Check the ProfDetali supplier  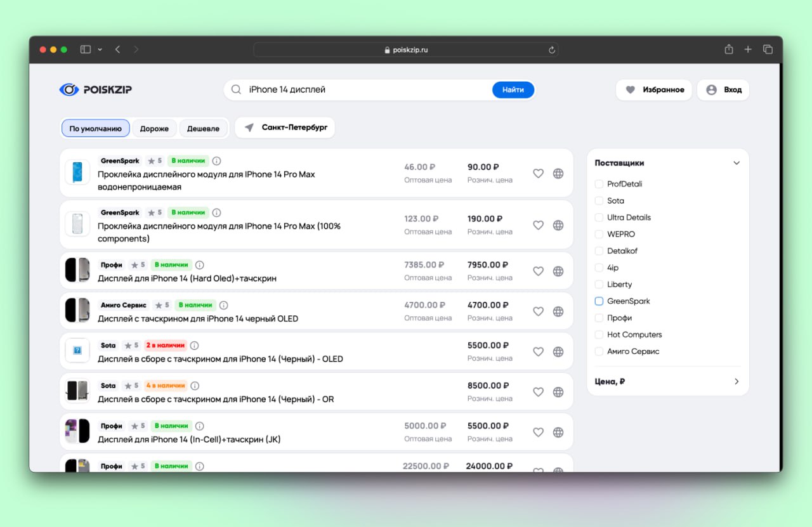[599, 184]
